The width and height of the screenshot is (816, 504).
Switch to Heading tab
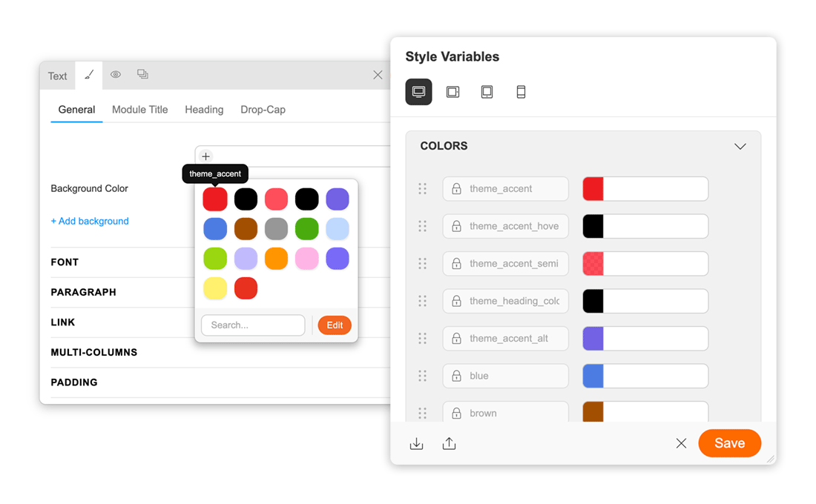[x=204, y=110]
